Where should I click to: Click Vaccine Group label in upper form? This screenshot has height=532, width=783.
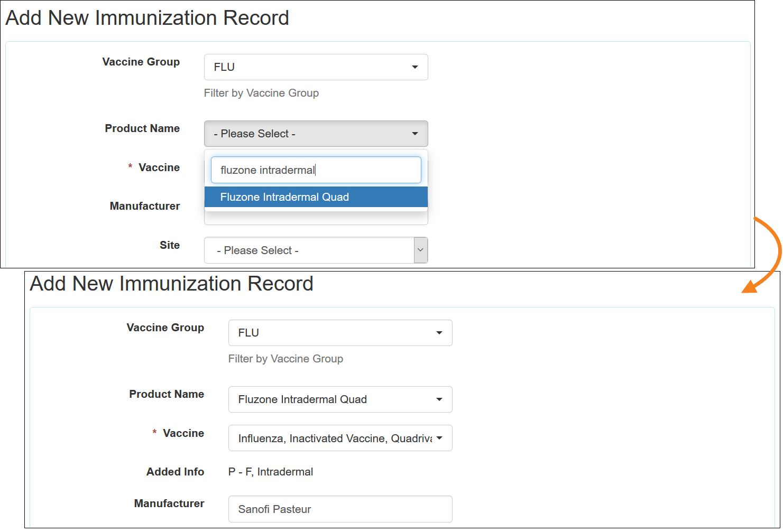point(141,62)
